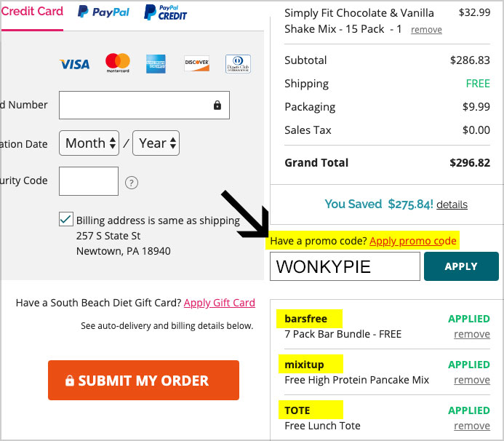The image size is (504, 441).
Task: Select the Credit Card tab
Action: click(32, 12)
